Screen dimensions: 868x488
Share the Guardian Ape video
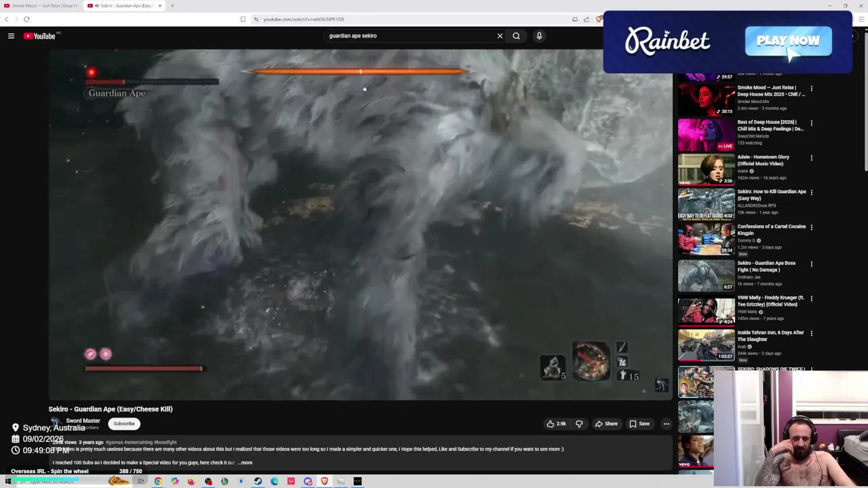[606, 424]
